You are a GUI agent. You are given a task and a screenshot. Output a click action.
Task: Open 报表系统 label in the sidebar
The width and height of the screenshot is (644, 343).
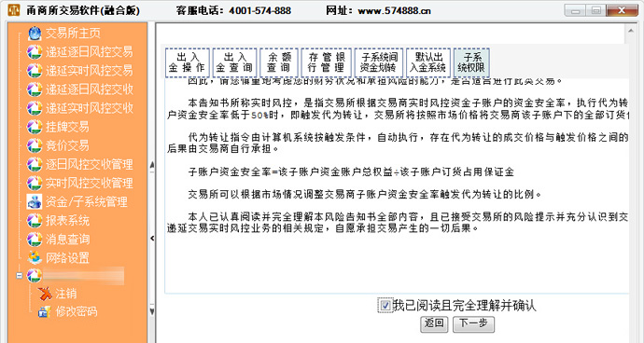[x=67, y=221]
